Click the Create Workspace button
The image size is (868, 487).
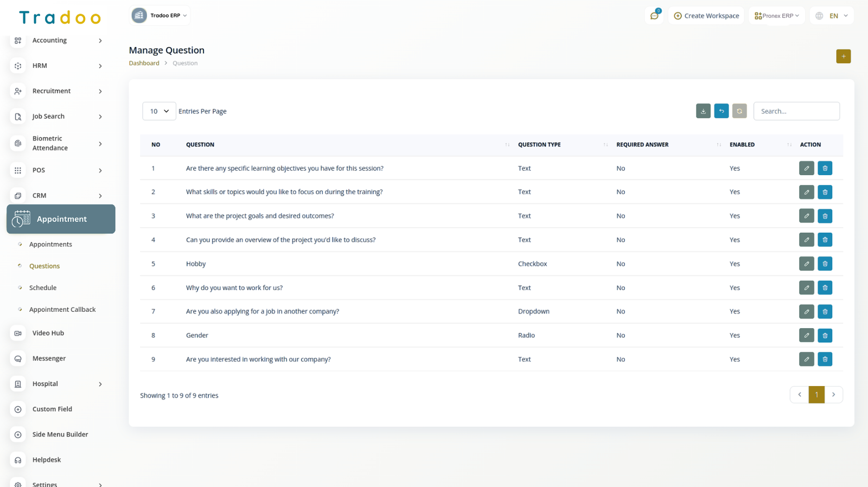pos(706,16)
